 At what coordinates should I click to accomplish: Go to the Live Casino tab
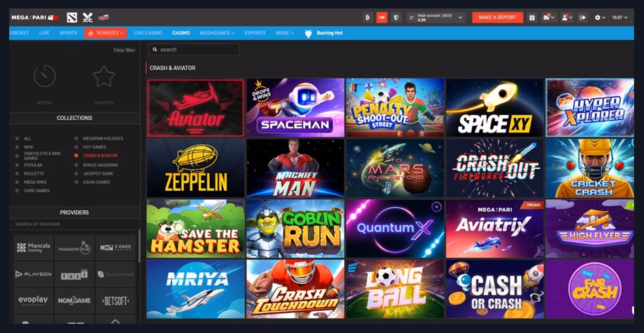click(148, 33)
